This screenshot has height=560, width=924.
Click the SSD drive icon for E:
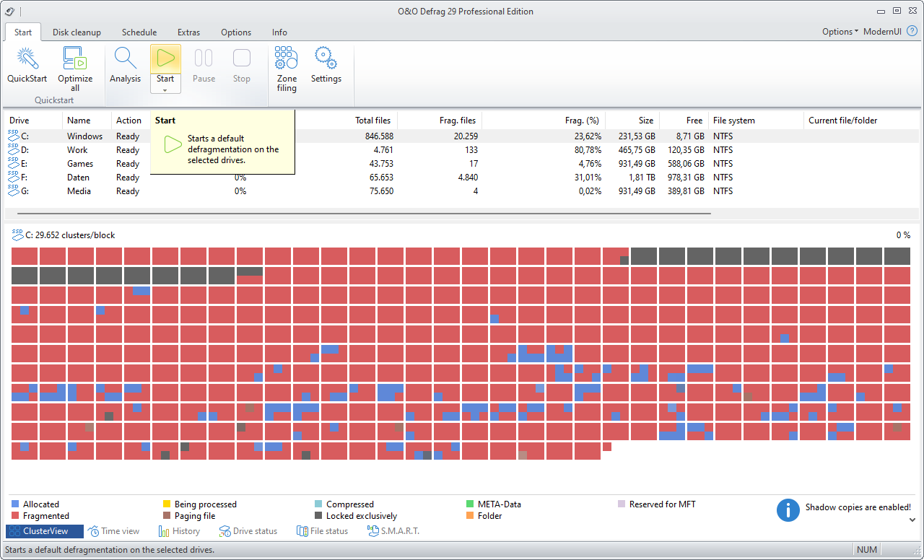click(x=14, y=163)
